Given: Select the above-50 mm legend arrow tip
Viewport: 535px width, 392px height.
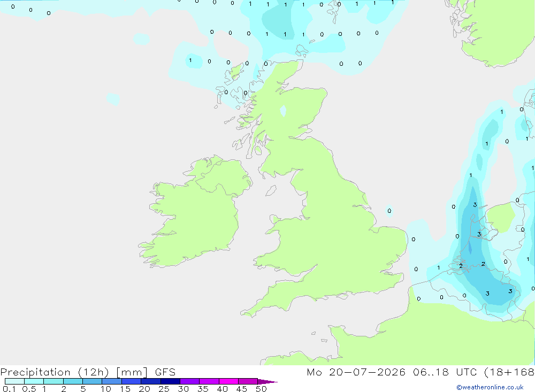Looking at the screenshot, I should [x=267, y=382].
